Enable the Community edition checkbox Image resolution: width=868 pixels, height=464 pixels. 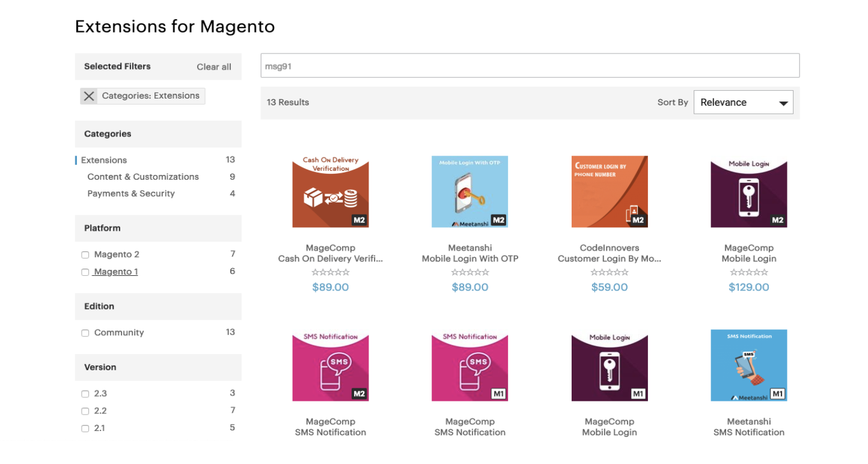tap(85, 333)
